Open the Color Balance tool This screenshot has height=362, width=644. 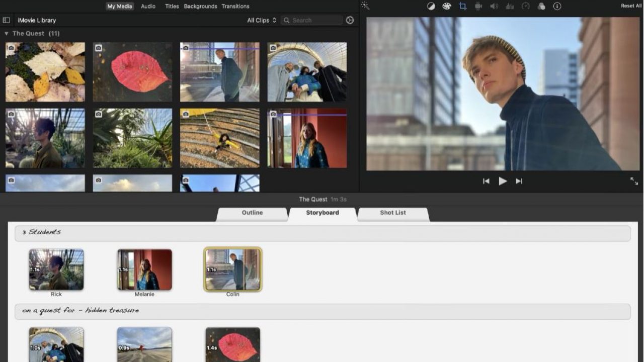tap(431, 6)
